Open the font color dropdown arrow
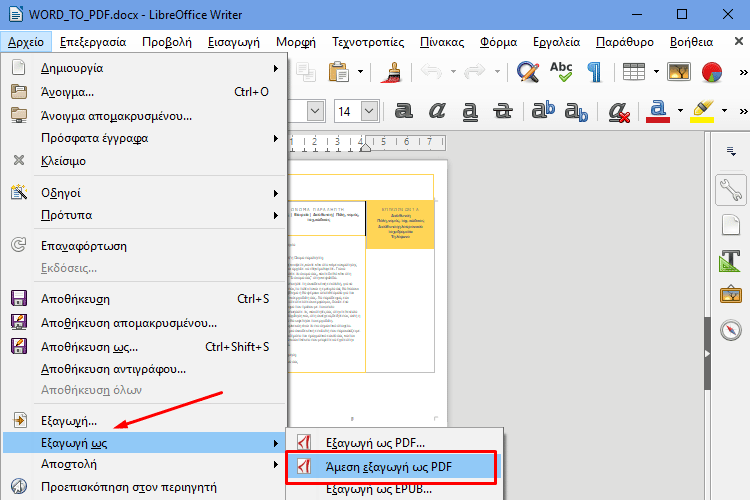750x500 pixels. coord(680,111)
